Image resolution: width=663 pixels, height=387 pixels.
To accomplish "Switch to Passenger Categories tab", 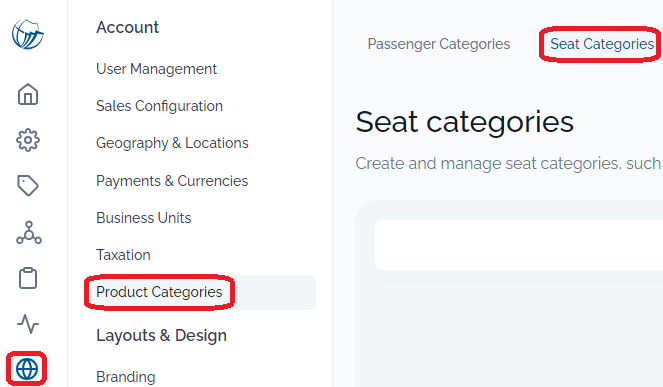I will click(438, 44).
